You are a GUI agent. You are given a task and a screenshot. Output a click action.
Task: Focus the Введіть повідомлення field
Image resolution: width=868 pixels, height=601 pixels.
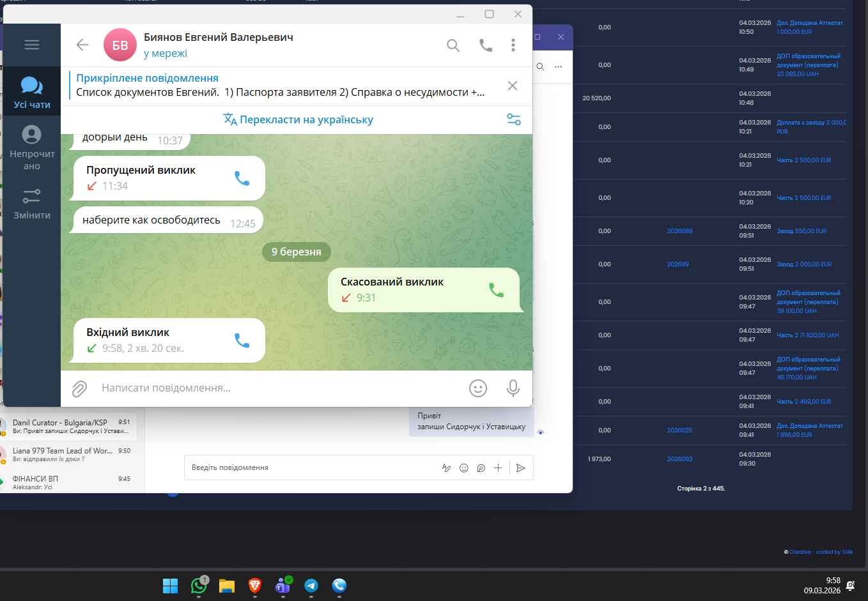click(310, 468)
